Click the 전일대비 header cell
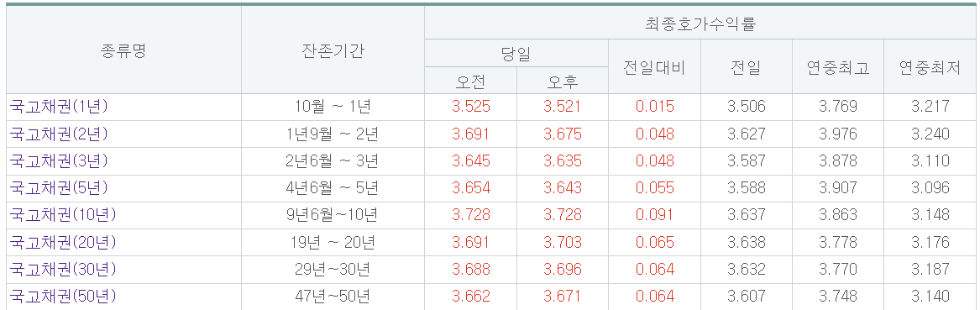The width and height of the screenshot is (980, 310). coord(654,67)
